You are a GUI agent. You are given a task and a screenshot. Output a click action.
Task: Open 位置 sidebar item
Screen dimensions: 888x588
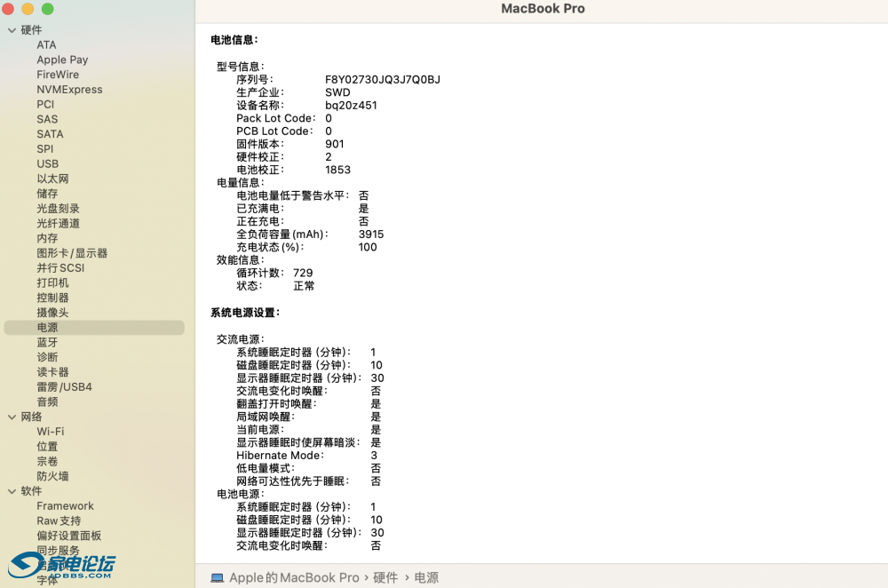[x=47, y=447]
